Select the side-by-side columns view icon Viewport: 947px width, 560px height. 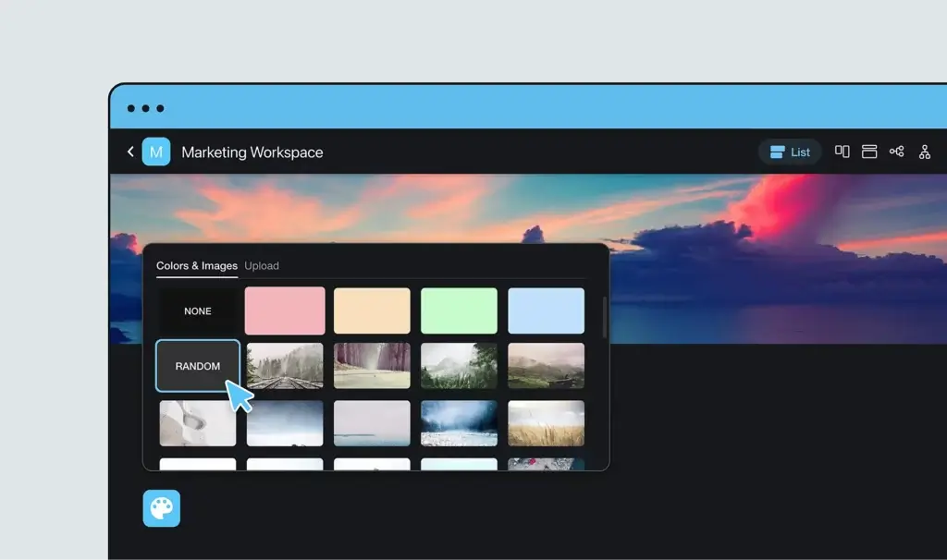(x=842, y=152)
